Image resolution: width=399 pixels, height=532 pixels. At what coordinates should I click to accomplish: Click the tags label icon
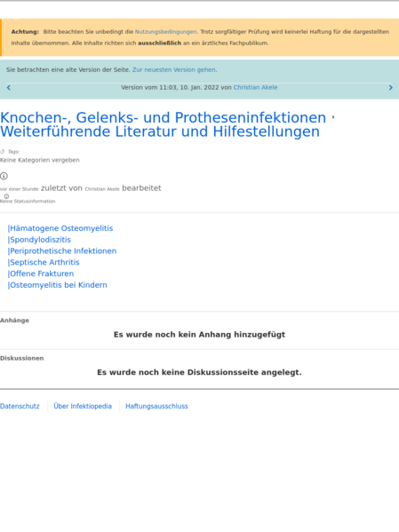click(3, 152)
